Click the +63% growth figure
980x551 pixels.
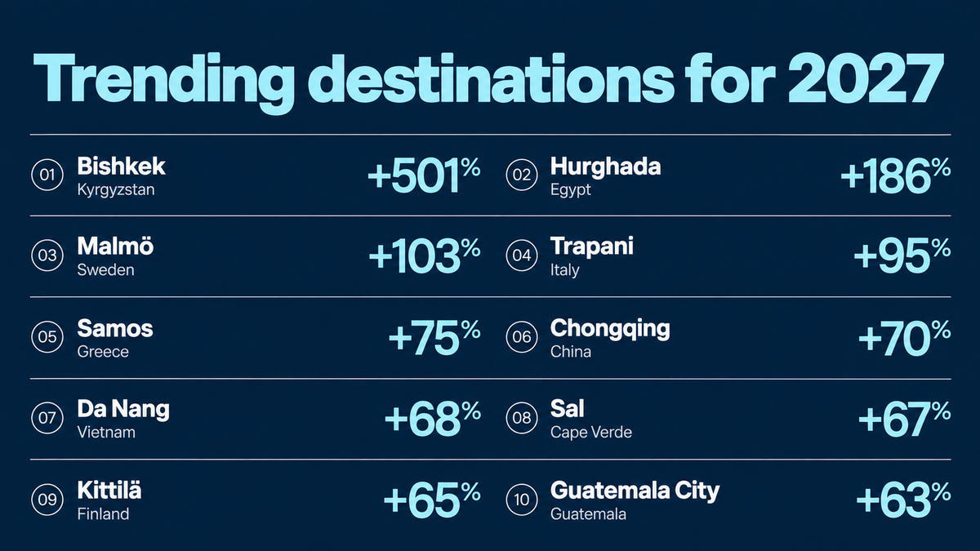coord(903,500)
